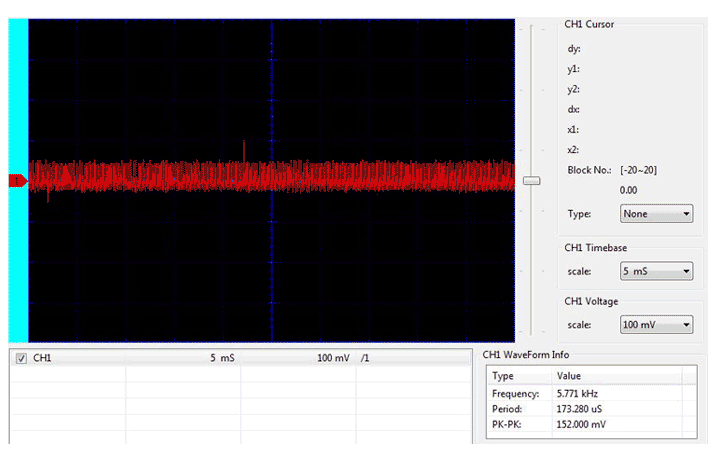Select the Period row in WaveForm Info

(x=508, y=410)
